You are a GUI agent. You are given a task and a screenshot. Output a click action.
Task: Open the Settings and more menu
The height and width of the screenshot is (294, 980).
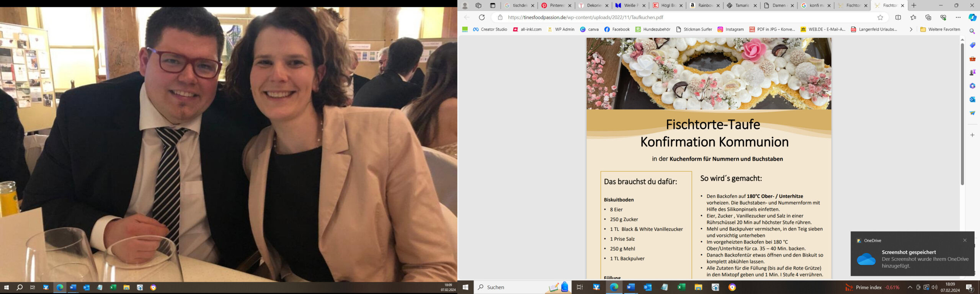click(x=958, y=17)
